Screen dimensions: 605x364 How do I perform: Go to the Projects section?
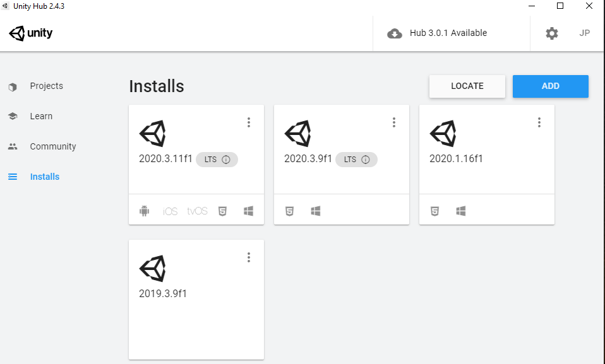(46, 86)
